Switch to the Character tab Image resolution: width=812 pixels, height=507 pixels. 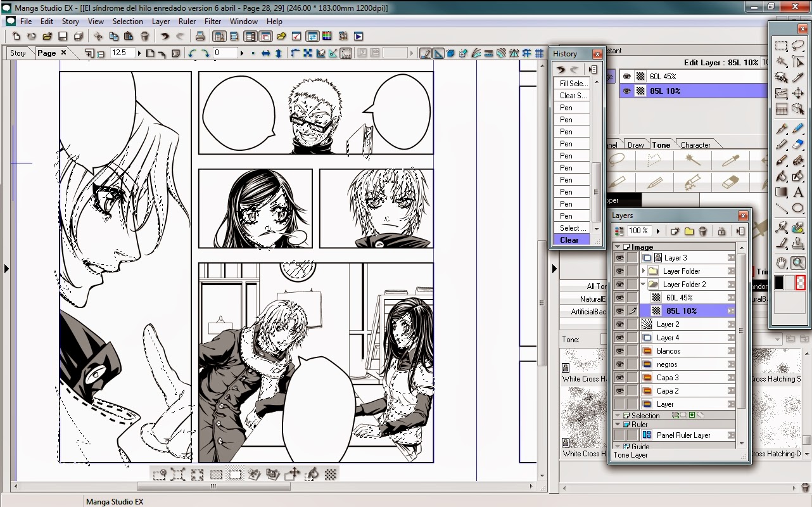coord(695,145)
